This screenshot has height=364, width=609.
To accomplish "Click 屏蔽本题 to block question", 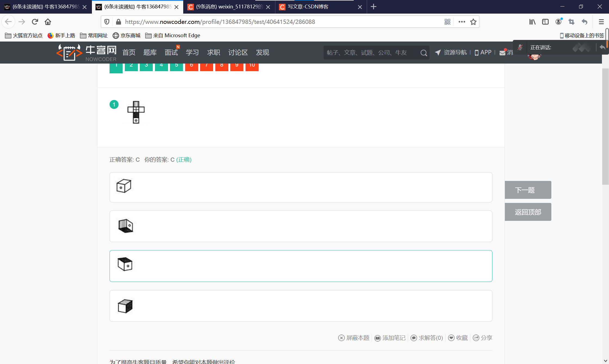I will click(x=354, y=338).
